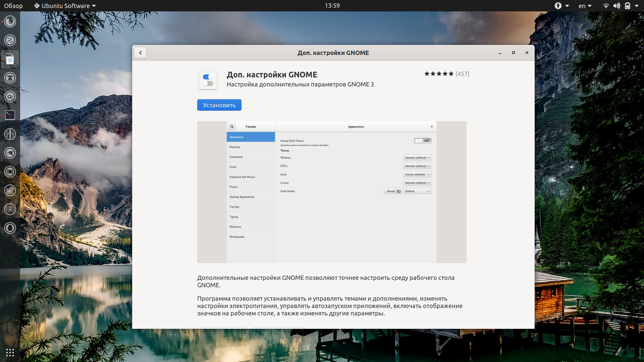Open the 13:59 clock calendar
644x362 pixels.
pos(332,6)
